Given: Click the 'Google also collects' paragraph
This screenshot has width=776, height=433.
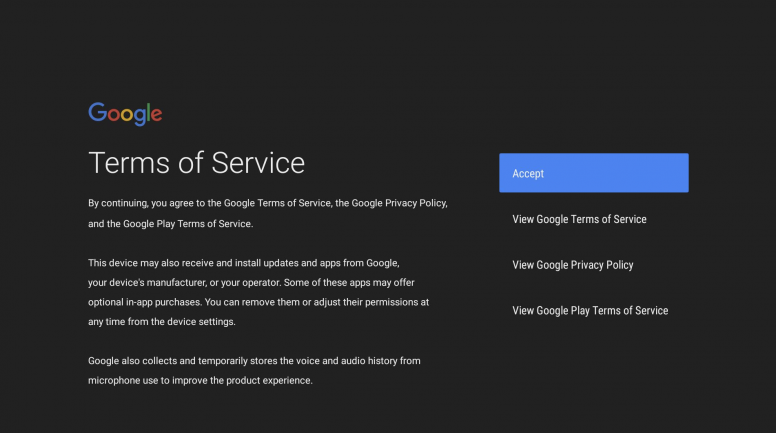Looking at the screenshot, I should [254, 371].
